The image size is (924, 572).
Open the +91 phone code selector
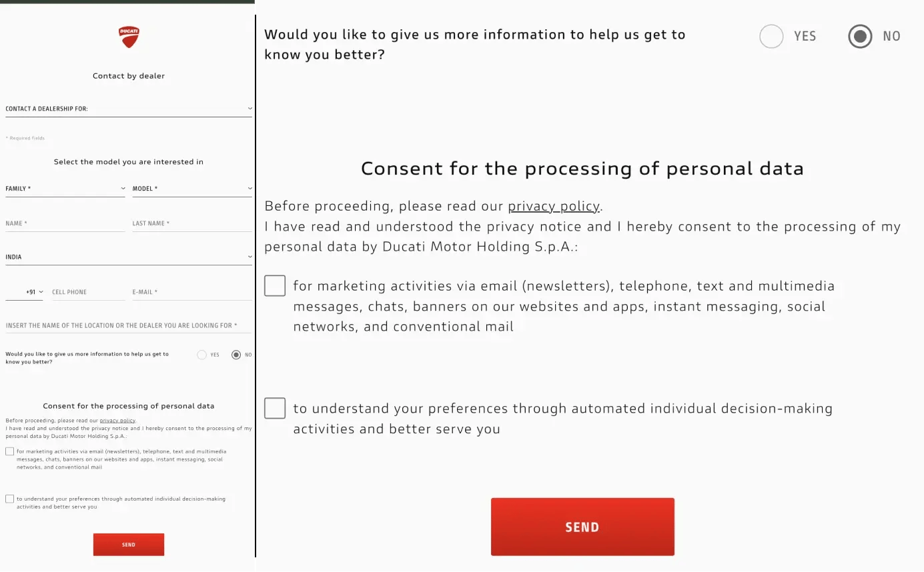(x=33, y=292)
